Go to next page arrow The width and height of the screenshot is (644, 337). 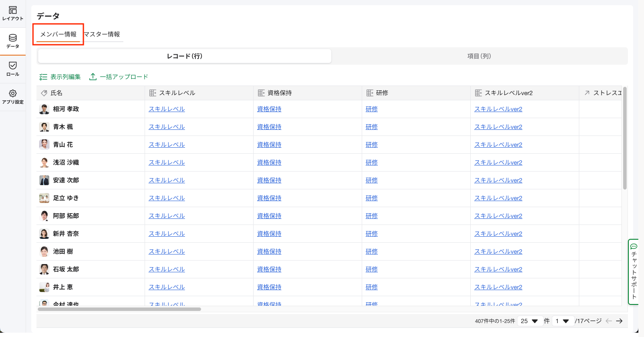pos(619,321)
